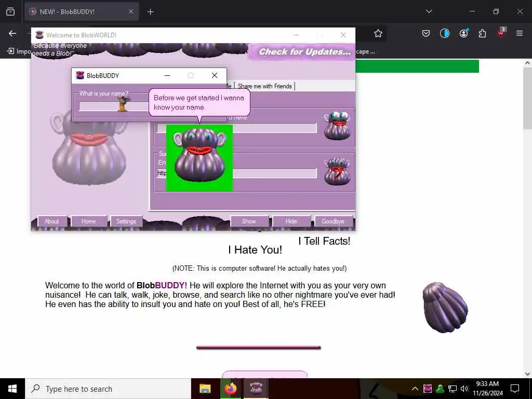Open the Firefox account icon

463,33
